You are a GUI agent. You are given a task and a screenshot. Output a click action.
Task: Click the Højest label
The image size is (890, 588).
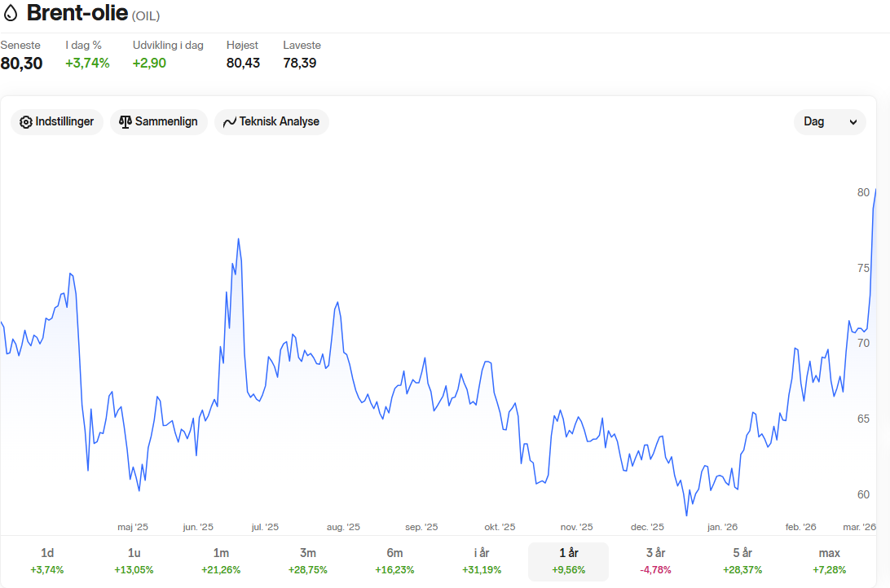pyautogui.click(x=242, y=46)
